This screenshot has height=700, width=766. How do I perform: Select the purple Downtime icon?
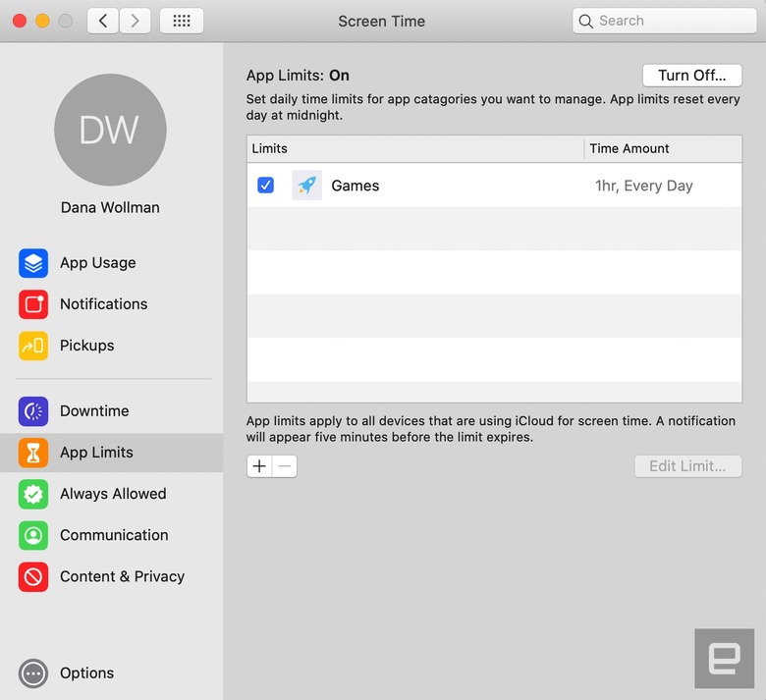[33, 411]
